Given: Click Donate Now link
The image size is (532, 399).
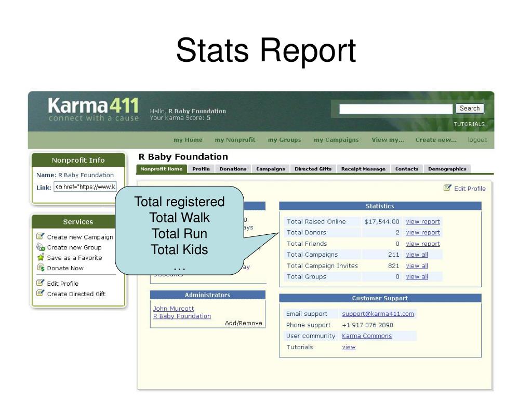Looking at the screenshot, I should (x=65, y=268).
